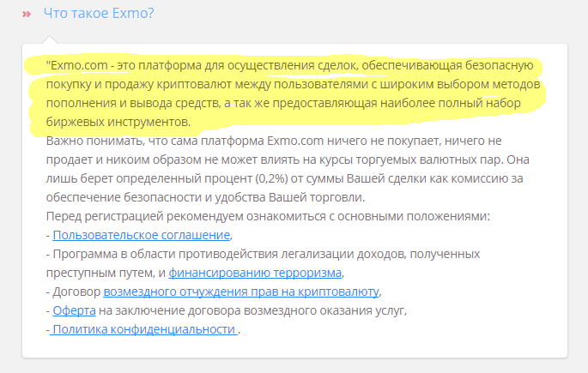Screen dimensions: 588x373
Task: Open 'возмездного отчуждения прав на криптовалюту' link
Action: (241, 292)
